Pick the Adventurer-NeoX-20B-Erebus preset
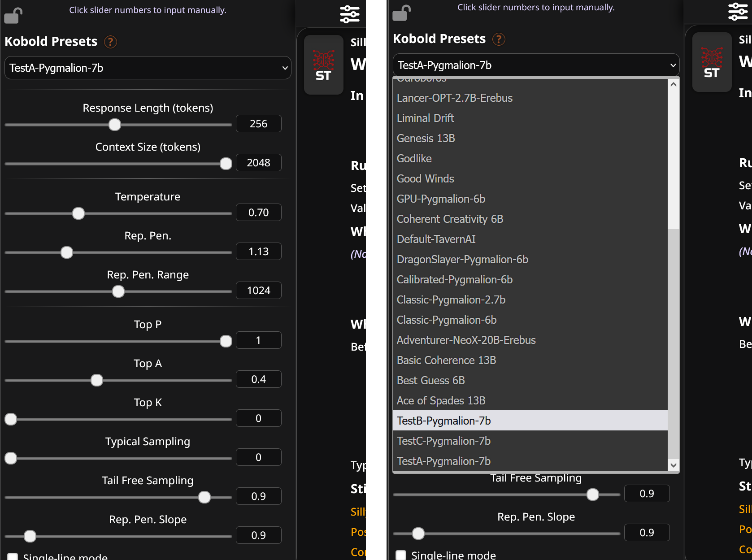The image size is (752, 560). click(x=530, y=340)
